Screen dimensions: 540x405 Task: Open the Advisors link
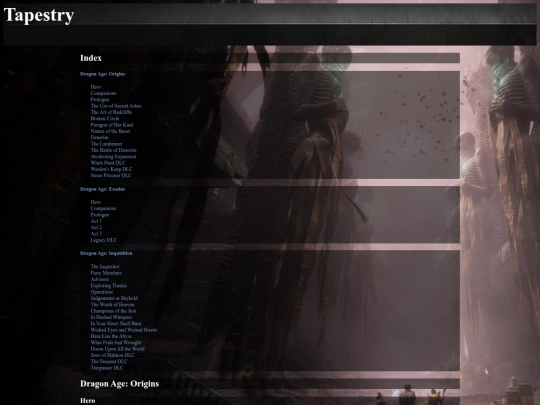100,279
